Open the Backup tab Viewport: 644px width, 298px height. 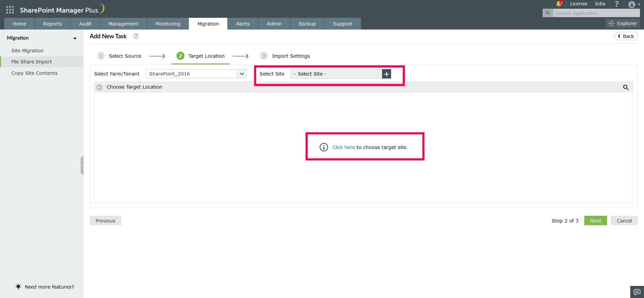(308, 24)
